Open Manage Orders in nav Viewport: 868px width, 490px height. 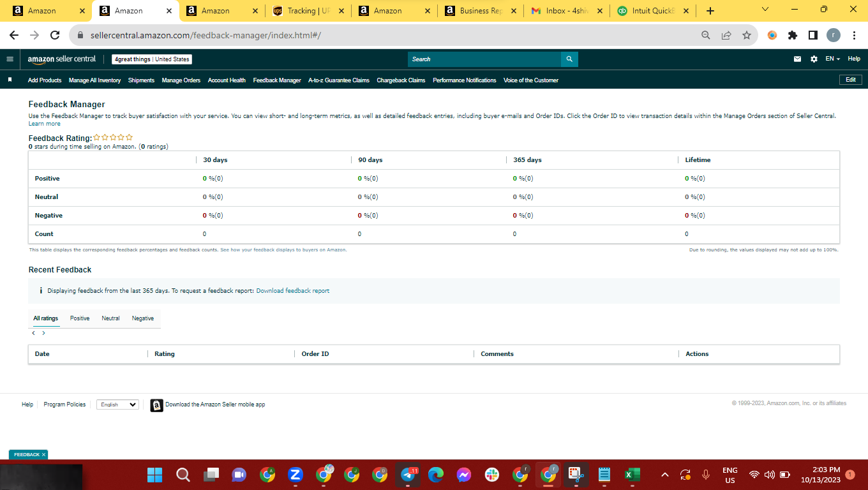click(181, 80)
